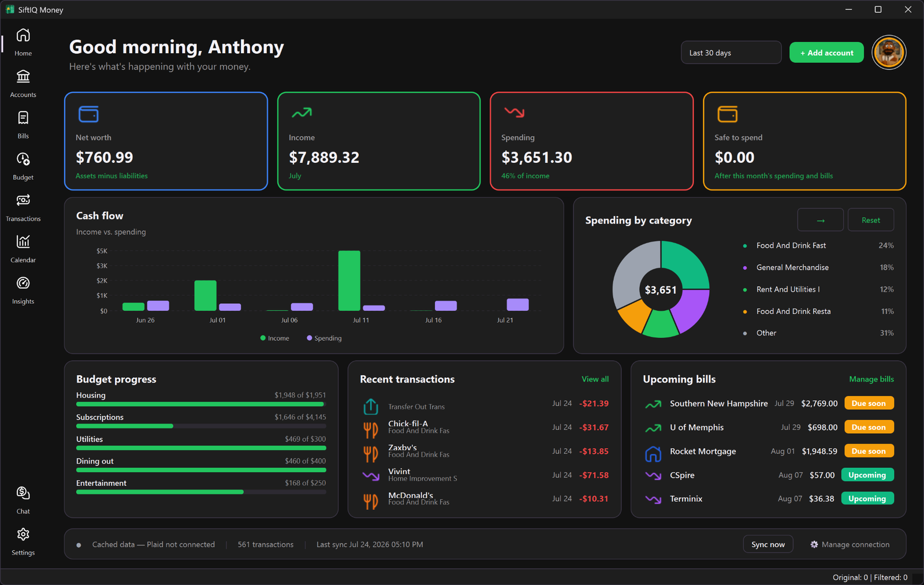Click the donut chart center total $3,651

coord(661,290)
